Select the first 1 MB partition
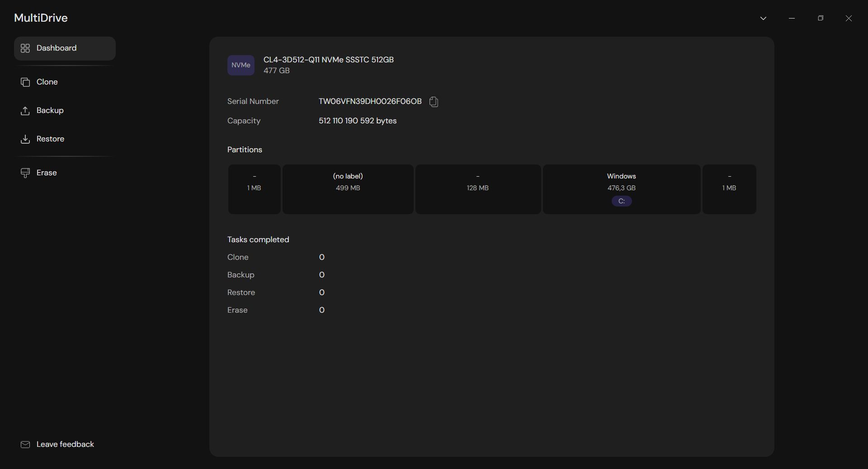Screen dimensions: 868x469 click(254, 189)
